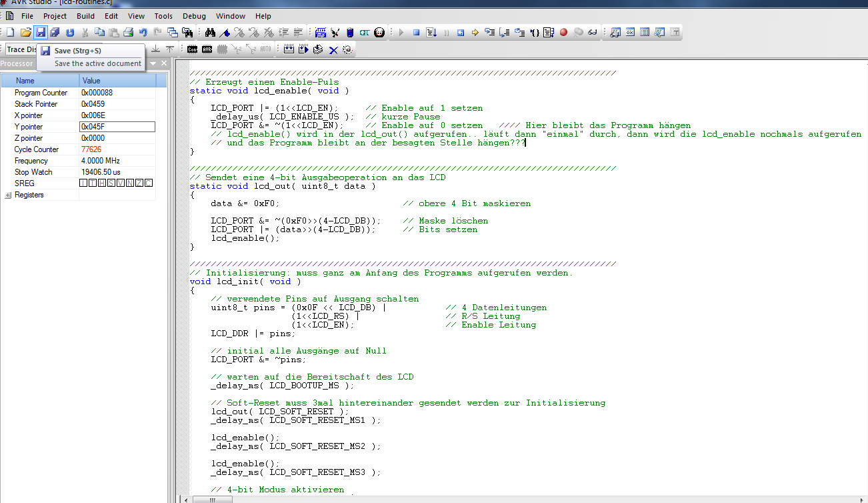Reset the program with the Reset icon
The image size is (868, 503).
(x=461, y=32)
